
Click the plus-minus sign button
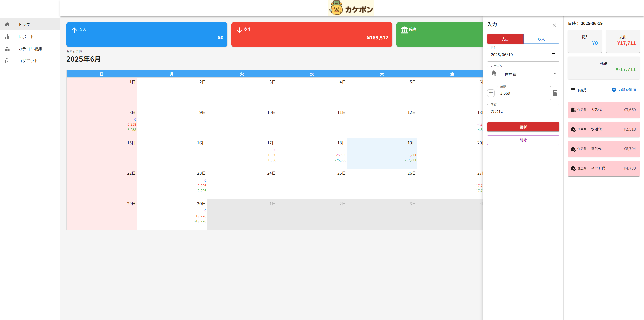pos(491,93)
